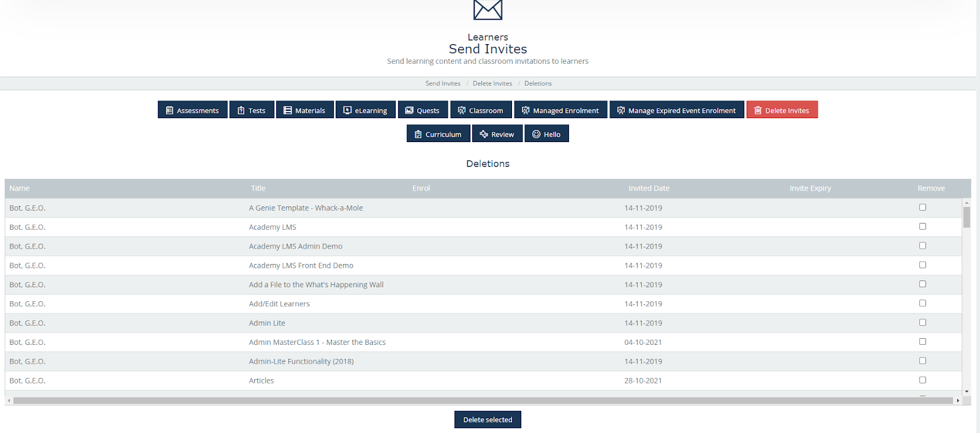This screenshot has width=980, height=433.
Task: Sort by the Invited Date column header
Action: point(649,189)
